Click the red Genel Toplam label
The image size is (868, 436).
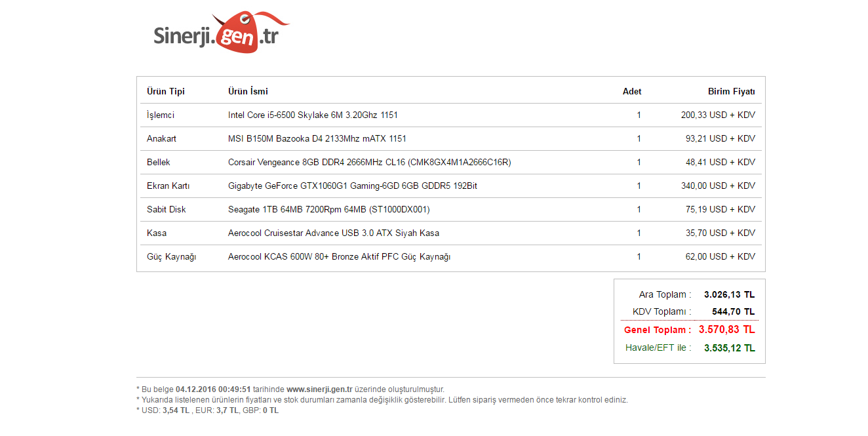click(658, 330)
